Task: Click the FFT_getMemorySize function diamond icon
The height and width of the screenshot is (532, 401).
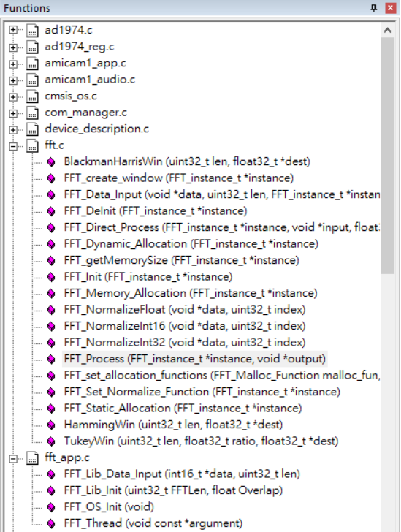Action: point(51,261)
